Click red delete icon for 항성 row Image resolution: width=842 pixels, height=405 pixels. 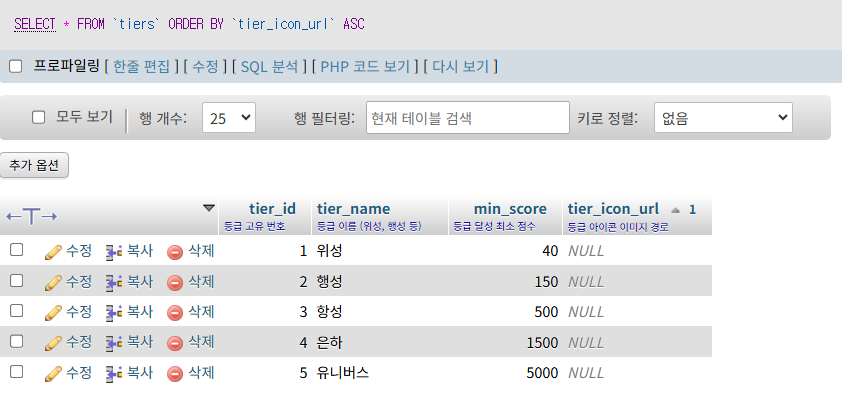point(175,312)
